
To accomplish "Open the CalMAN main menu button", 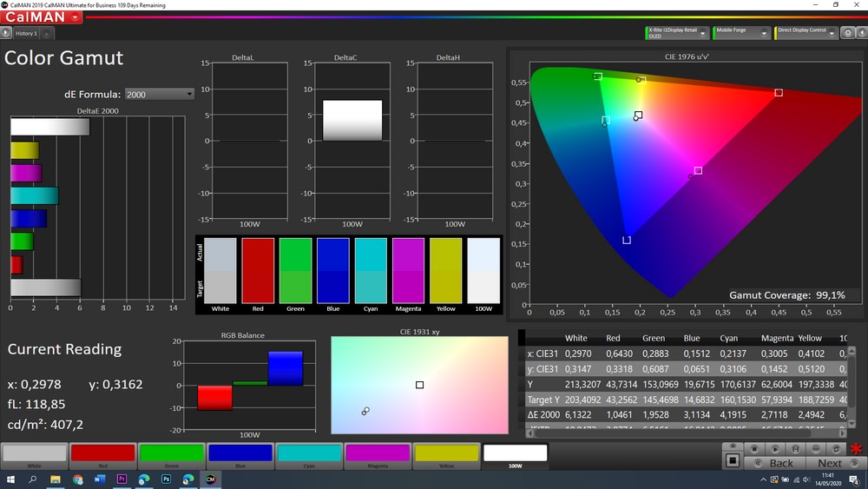I will coord(43,17).
